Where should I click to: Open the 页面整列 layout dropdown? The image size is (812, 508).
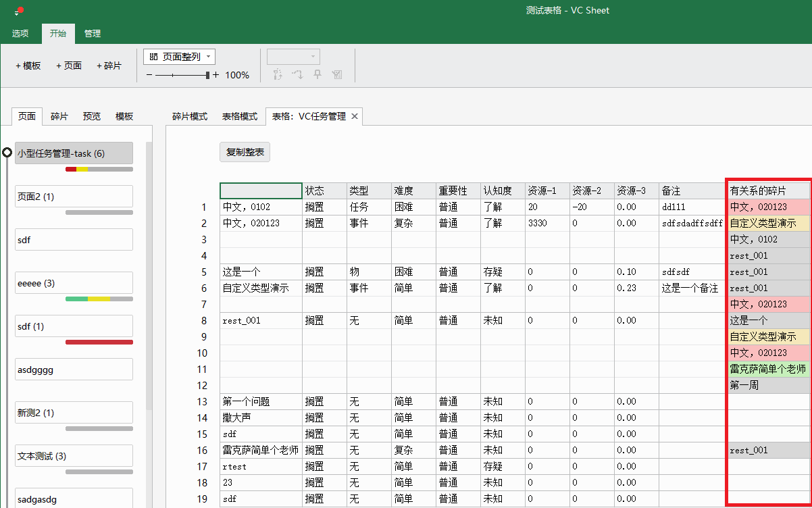[x=179, y=57]
